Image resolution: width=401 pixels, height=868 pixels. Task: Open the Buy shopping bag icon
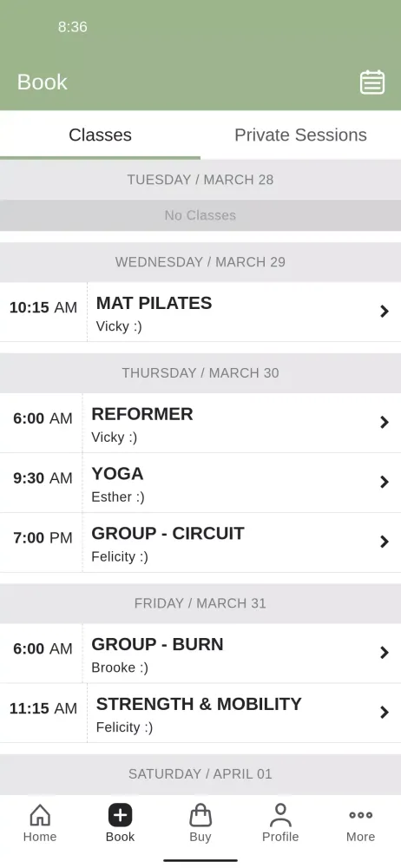coord(200,815)
